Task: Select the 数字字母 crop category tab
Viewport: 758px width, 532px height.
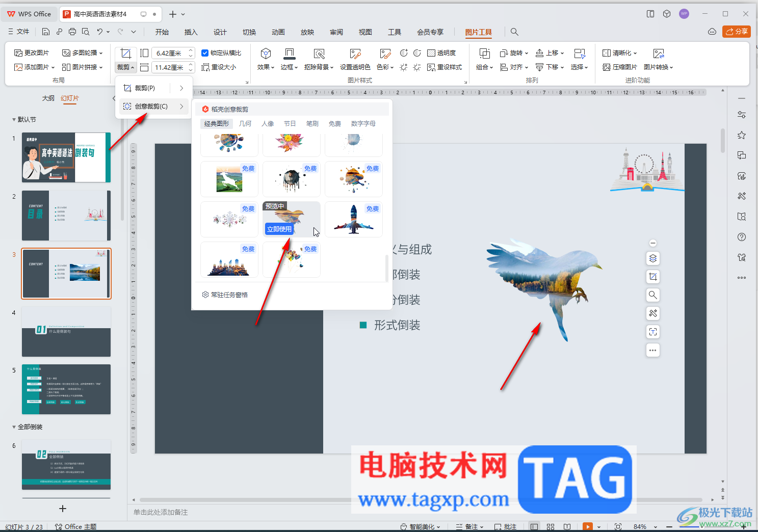Action: click(x=363, y=124)
